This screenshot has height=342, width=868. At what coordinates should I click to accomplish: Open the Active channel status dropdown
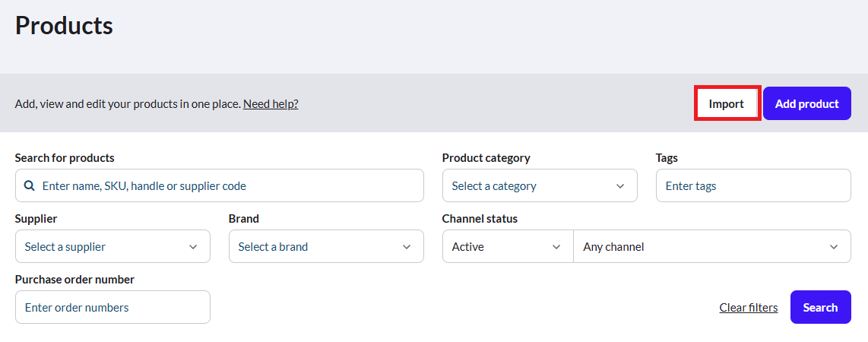tap(508, 246)
